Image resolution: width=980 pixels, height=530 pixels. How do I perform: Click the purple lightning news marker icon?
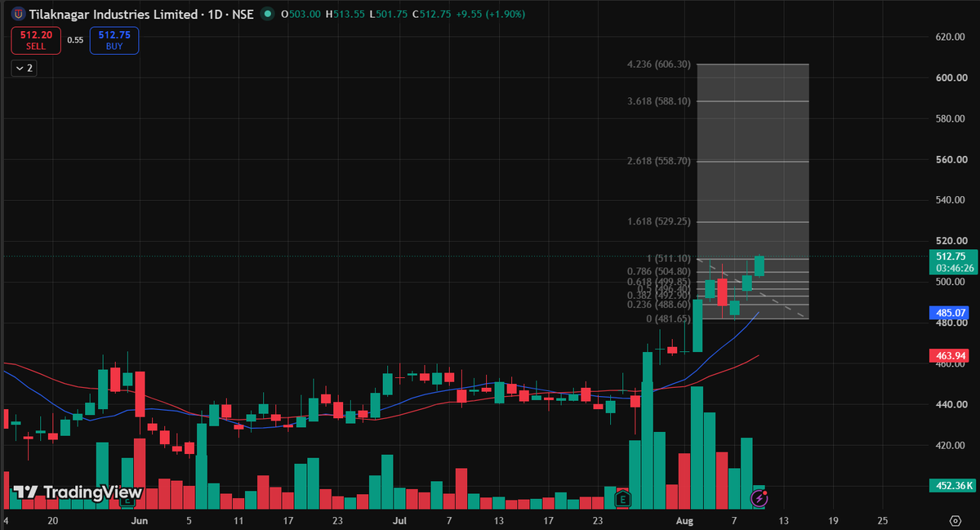point(758,497)
